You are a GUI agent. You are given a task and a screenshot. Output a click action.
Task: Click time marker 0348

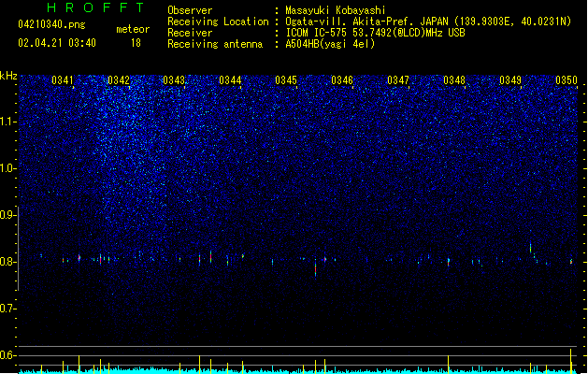454,80
